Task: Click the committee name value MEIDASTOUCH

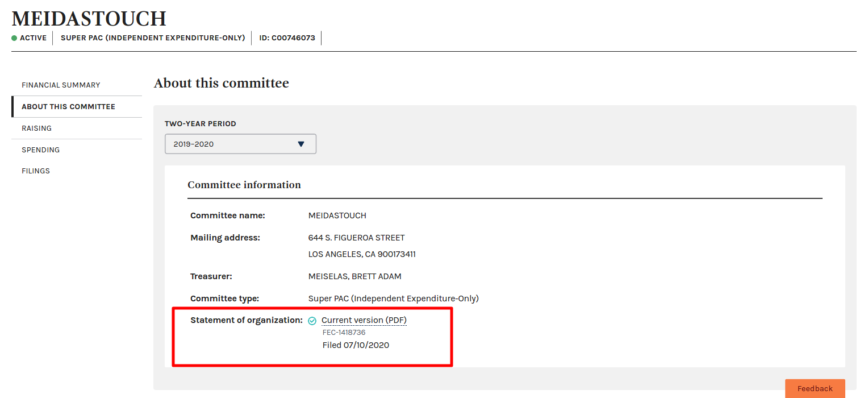Action: point(337,215)
